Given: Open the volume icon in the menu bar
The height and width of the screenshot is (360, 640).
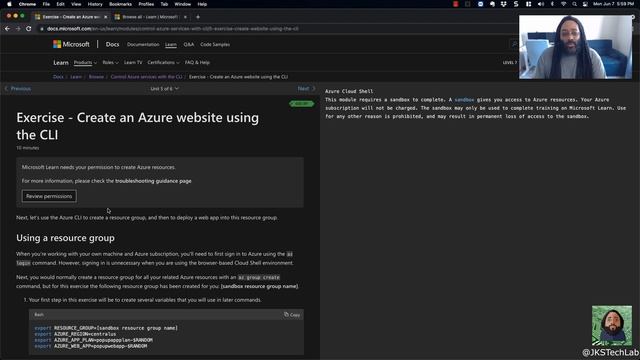Looking at the screenshot, I should coord(541,4).
